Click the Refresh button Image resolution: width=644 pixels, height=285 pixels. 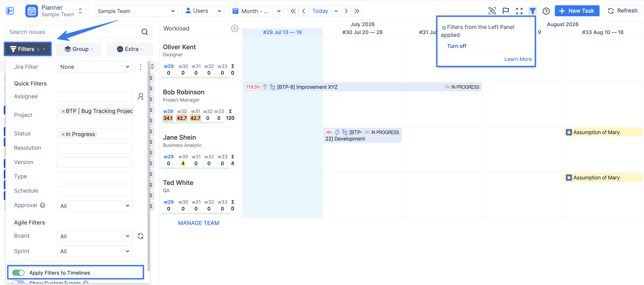click(x=623, y=11)
